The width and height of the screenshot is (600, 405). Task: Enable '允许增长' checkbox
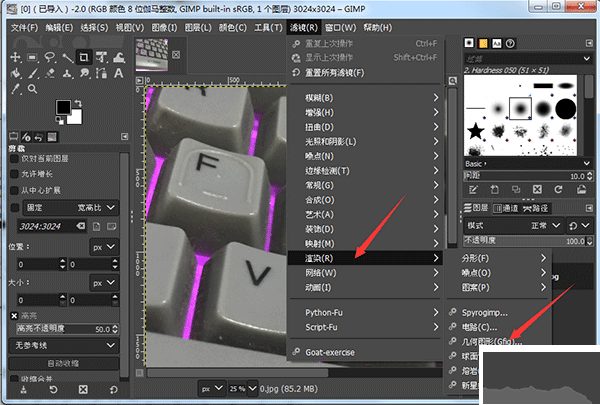[14, 174]
